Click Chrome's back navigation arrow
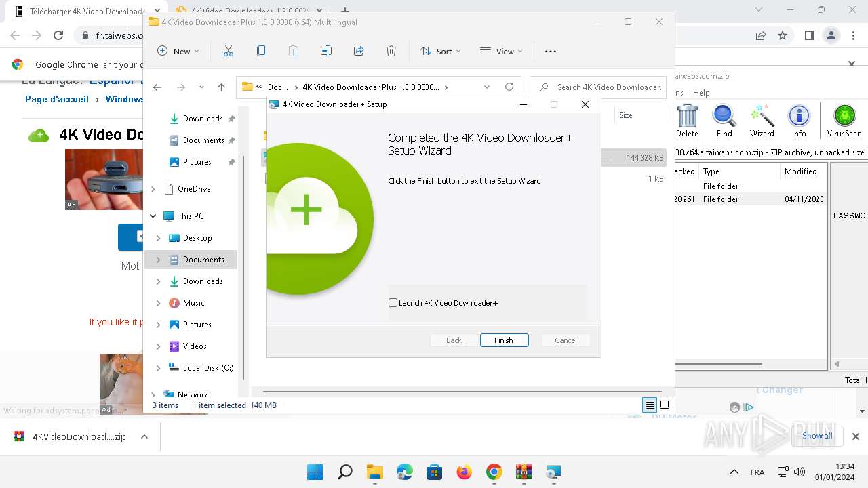Image resolution: width=868 pixels, height=488 pixels. pyautogui.click(x=15, y=35)
